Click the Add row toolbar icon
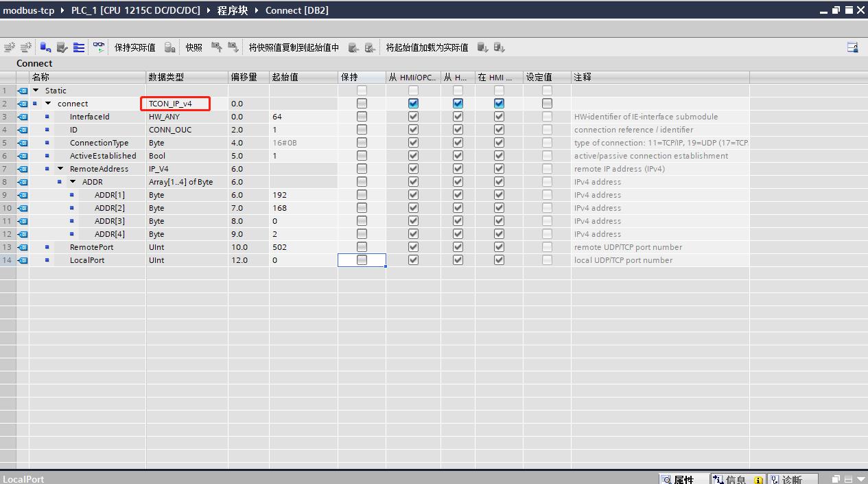 [x=26, y=47]
